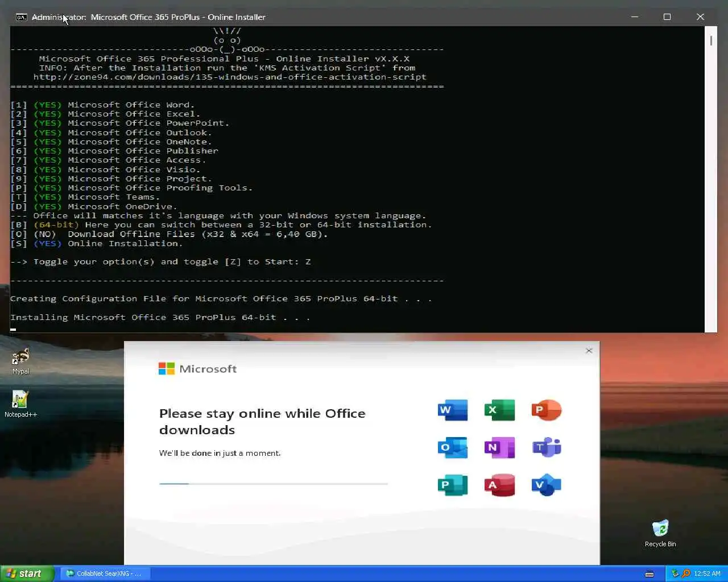Click the 'Installing Microsoft Office 365 ProPlus' line
The height and width of the screenshot is (582, 728).
160,318
